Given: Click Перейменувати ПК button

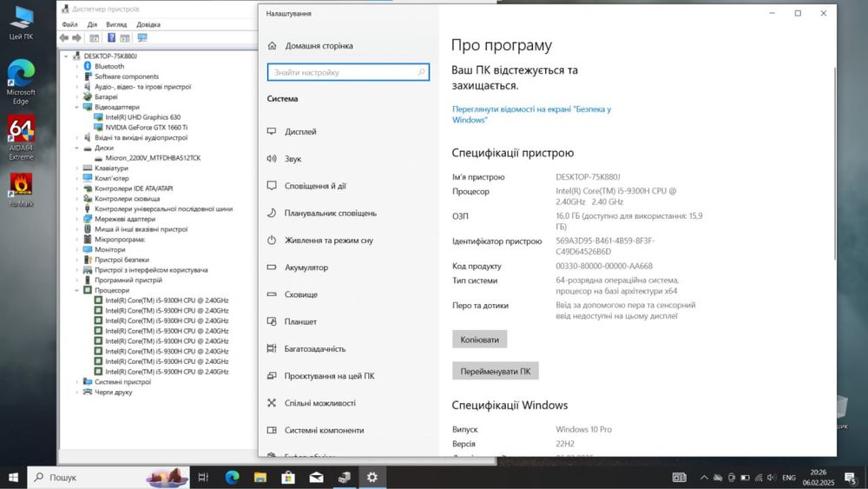Looking at the screenshot, I should 495,371.
